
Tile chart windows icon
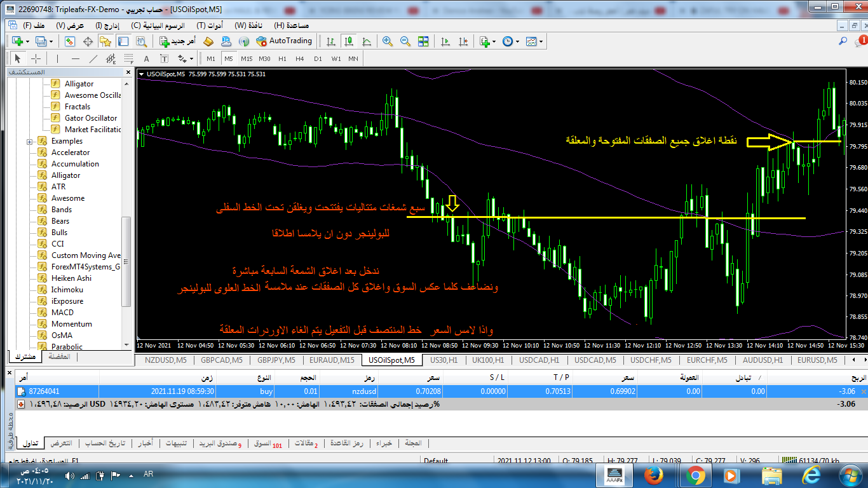pos(423,41)
